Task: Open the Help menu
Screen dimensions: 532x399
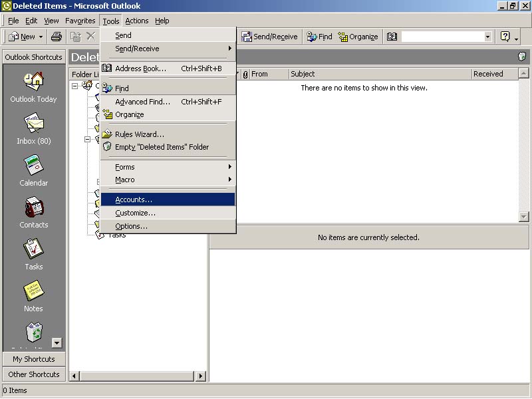Action: click(162, 21)
